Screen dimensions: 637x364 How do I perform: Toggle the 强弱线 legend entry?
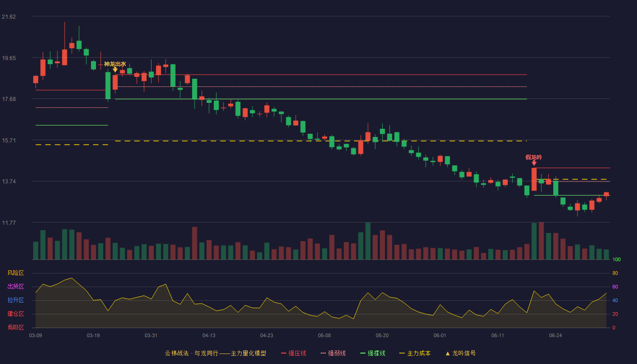[333, 353]
